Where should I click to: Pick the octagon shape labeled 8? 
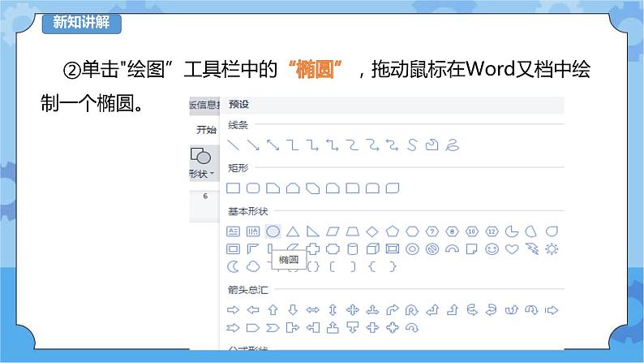pyautogui.click(x=452, y=231)
